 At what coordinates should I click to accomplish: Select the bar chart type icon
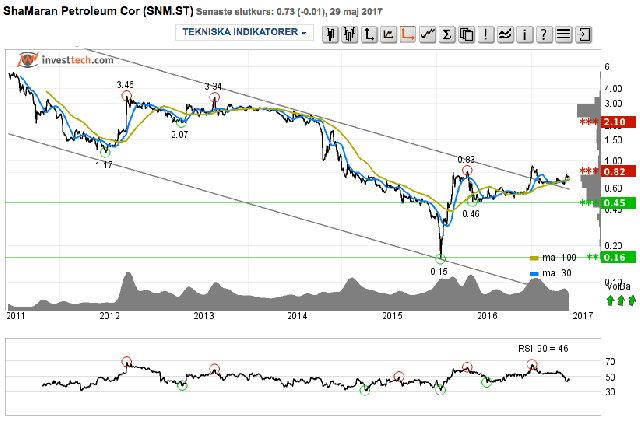click(x=350, y=35)
